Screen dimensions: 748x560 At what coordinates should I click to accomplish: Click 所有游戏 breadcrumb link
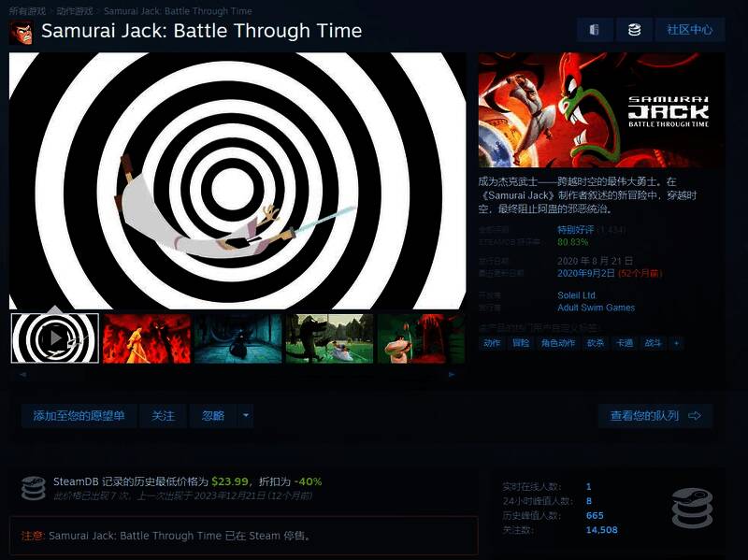(28, 11)
